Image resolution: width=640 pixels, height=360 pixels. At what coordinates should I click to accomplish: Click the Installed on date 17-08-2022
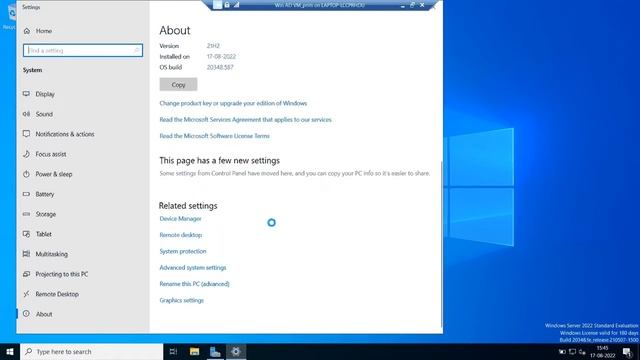coord(221,56)
